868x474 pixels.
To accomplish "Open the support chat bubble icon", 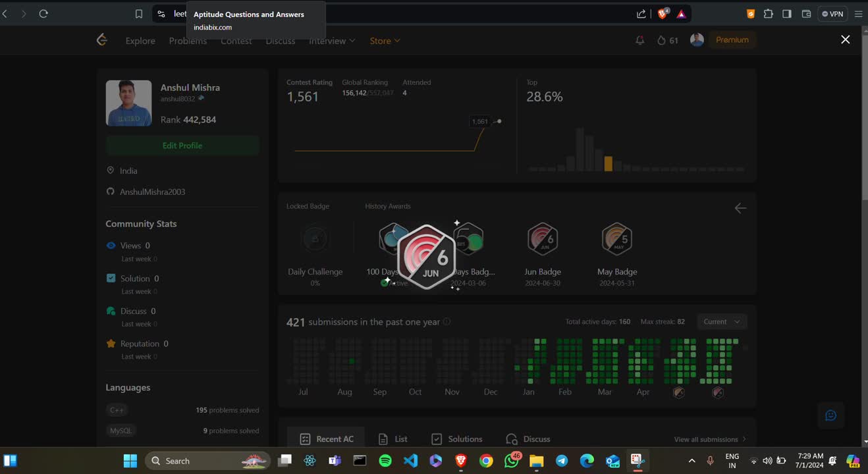I will [x=830, y=415].
